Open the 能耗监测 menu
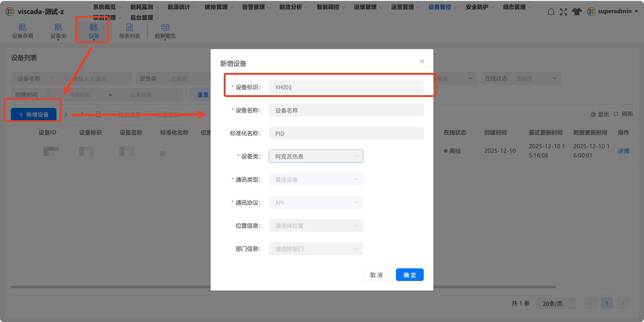 point(144,7)
